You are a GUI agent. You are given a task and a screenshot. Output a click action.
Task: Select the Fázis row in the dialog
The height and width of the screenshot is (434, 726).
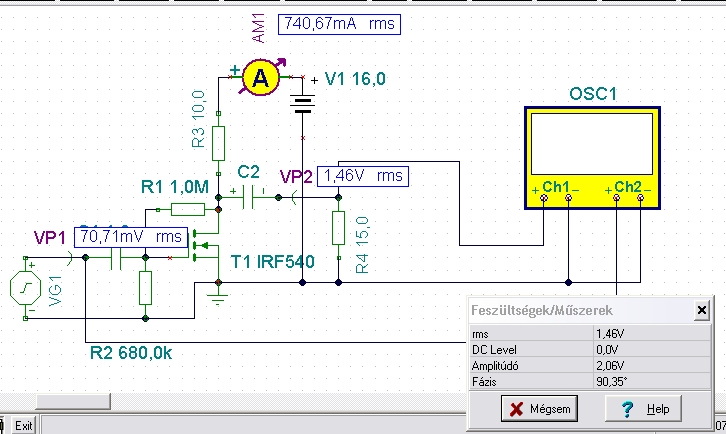[590, 382]
